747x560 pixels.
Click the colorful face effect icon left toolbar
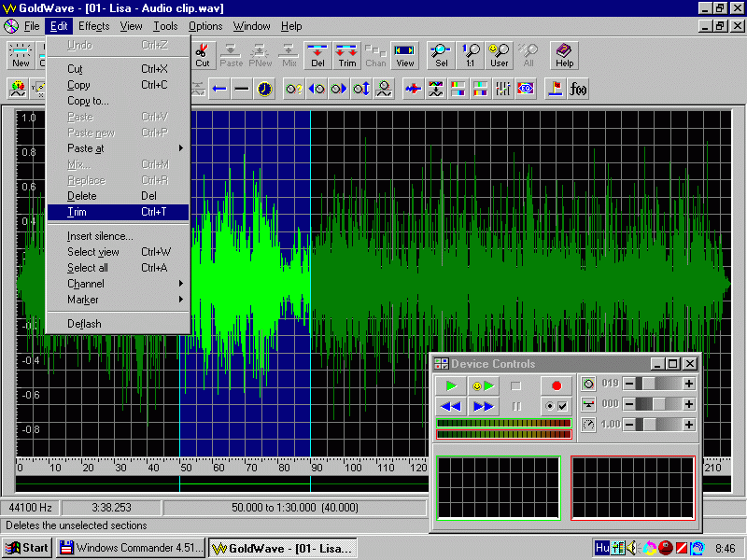point(18,89)
